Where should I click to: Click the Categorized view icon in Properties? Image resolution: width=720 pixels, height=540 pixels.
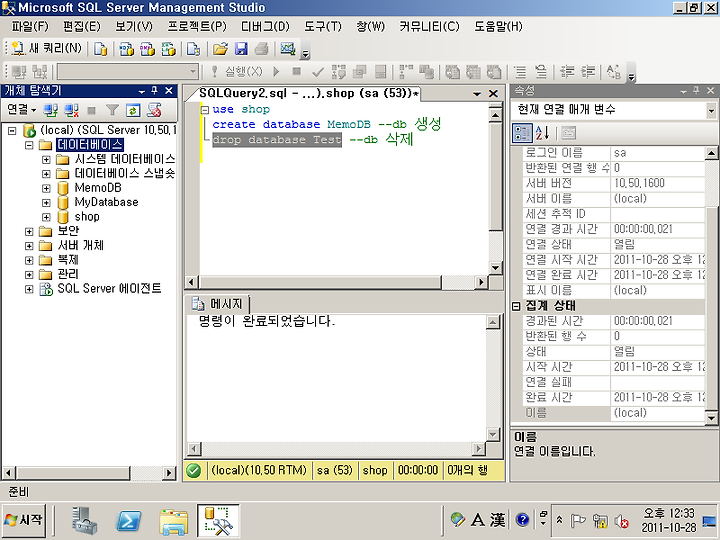[x=522, y=133]
